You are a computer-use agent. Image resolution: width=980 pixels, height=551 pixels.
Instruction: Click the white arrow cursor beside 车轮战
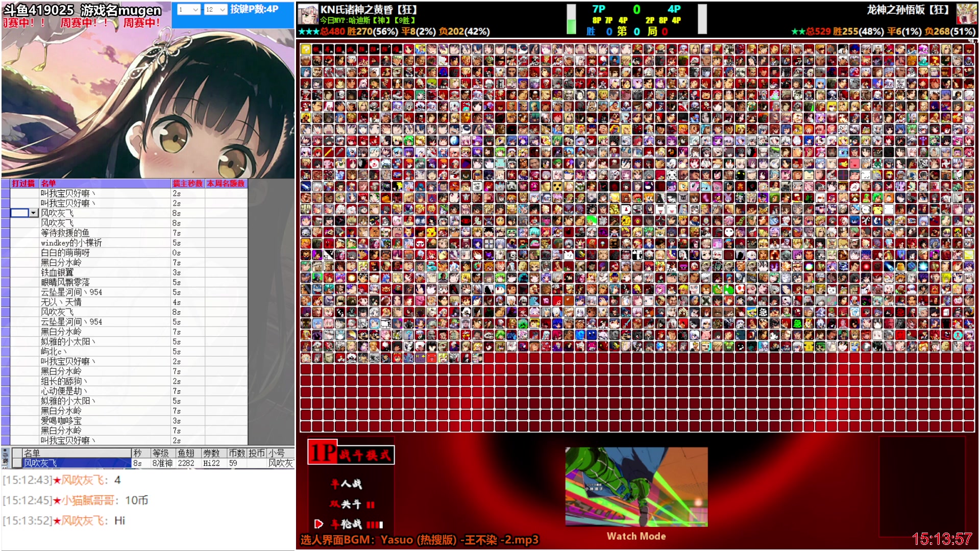point(319,523)
